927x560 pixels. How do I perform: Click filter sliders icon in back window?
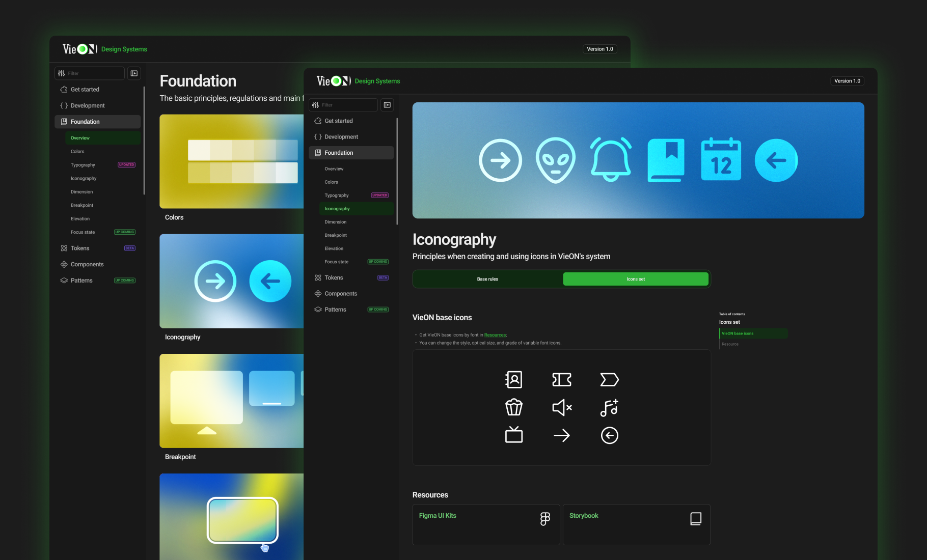click(61, 73)
